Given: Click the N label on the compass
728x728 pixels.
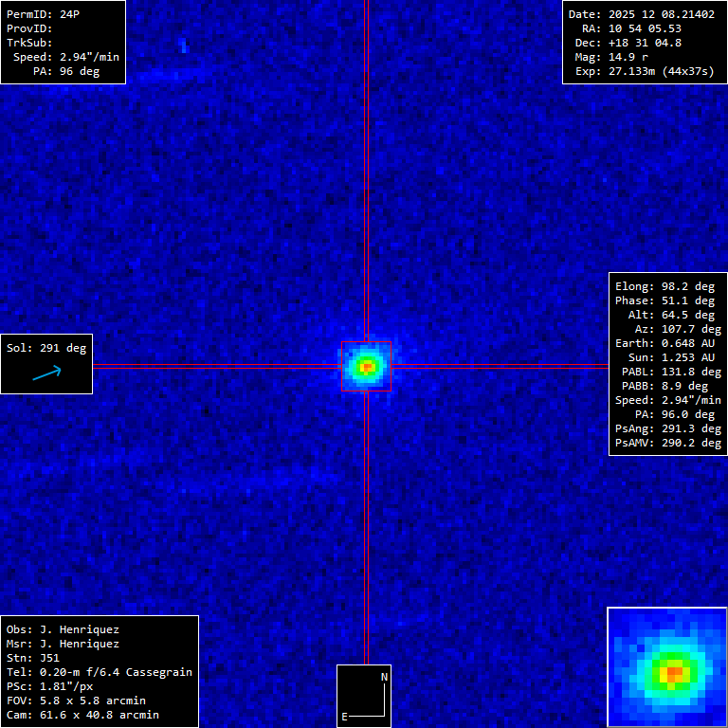Looking at the screenshot, I should pyautogui.click(x=384, y=677).
